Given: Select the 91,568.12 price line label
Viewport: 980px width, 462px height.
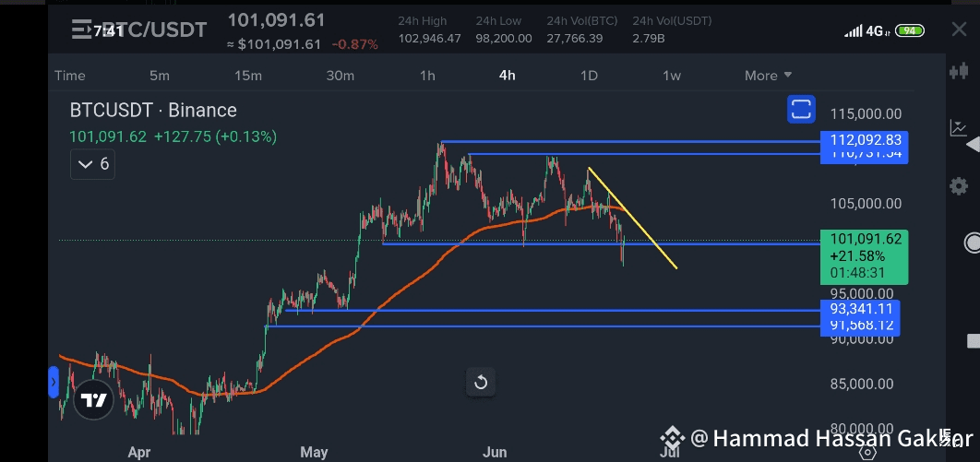Looking at the screenshot, I should (860, 326).
